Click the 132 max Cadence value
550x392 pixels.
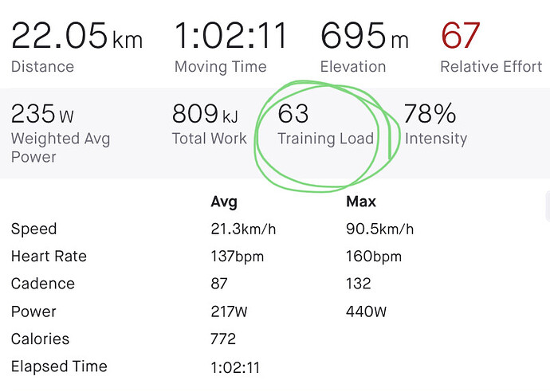pyautogui.click(x=358, y=284)
